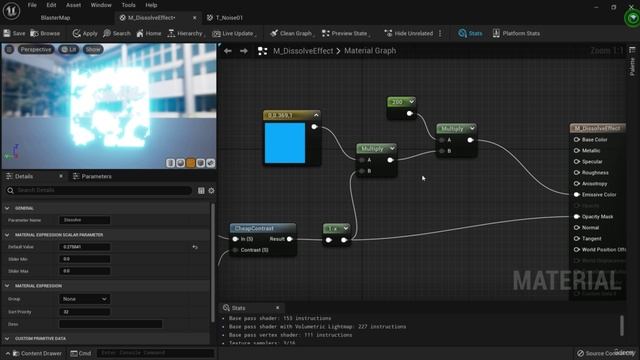Switch to Parameters panel tab

coord(92,176)
